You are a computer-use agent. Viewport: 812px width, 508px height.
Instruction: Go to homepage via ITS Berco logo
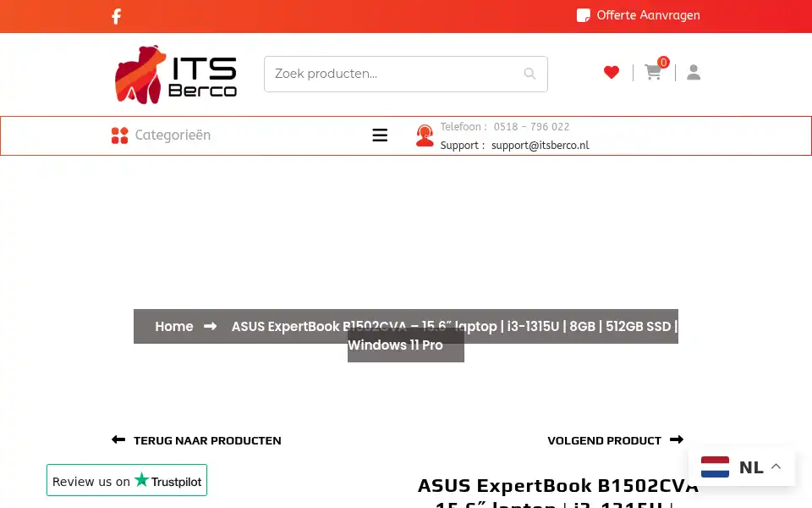click(x=176, y=75)
